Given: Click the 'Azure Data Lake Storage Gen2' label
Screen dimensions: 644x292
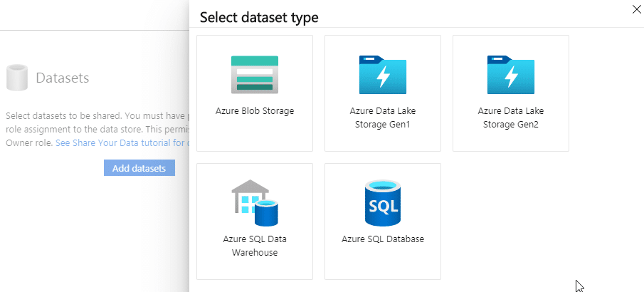Looking at the screenshot, I should click(x=511, y=118).
